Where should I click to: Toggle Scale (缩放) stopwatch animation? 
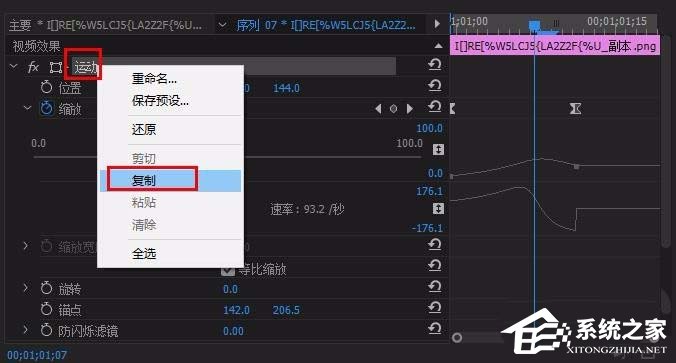pyautogui.click(x=47, y=108)
